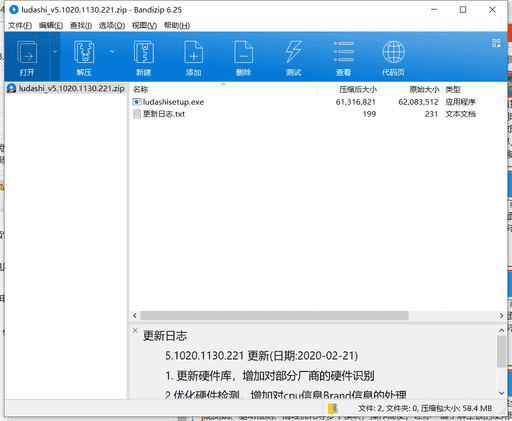Sort by the 原始大小 column header
Image resolution: width=512 pixels, height=421 pixels.
(411, 89)
